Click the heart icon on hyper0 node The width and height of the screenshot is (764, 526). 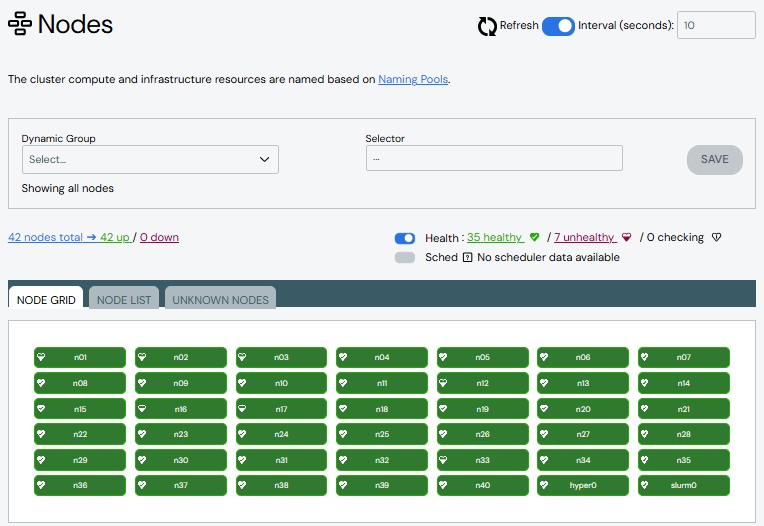[x=544, y=485]
